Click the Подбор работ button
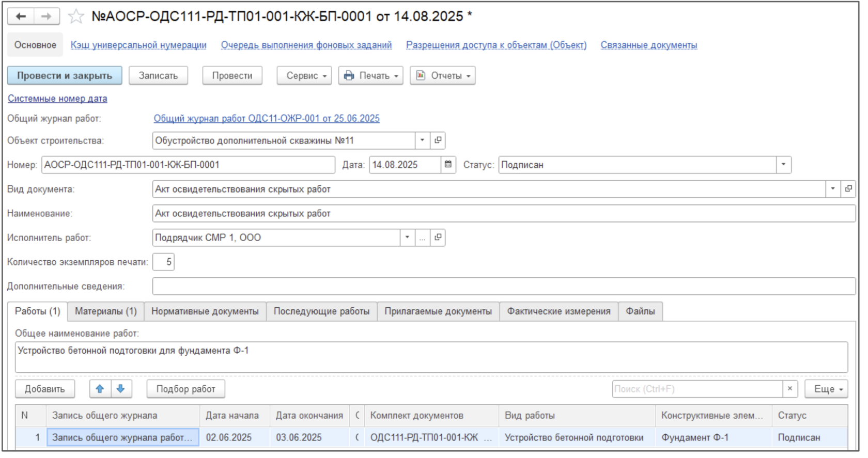The width and height of the screenshot is (868, 458). (185, 389)
